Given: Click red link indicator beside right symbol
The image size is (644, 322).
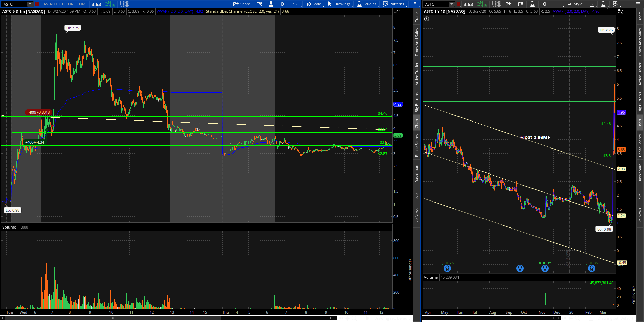Looking at the screenshot, I should click(459, 4).
